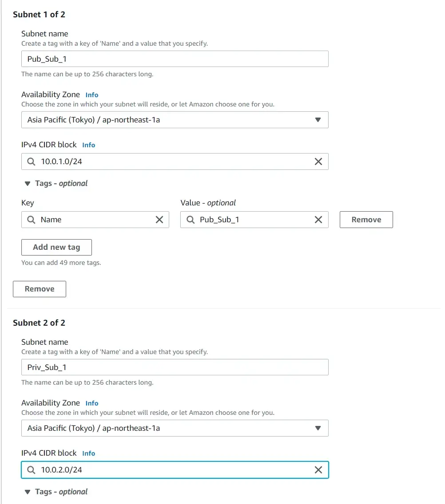445x504 pixels.
Task: Open Subnet 1 Availability Zone dropdown
Action: click(175, 120)
